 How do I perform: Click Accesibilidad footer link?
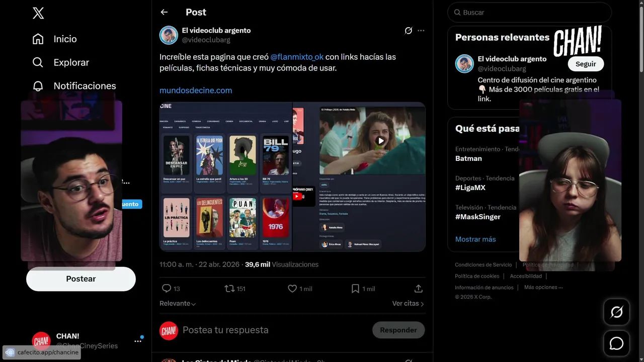click(x=526, y=277)
